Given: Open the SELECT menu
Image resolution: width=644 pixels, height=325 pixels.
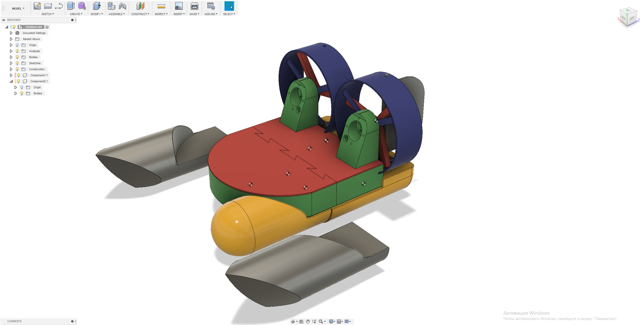Looking at the screenshot, I should pos(229,14).
